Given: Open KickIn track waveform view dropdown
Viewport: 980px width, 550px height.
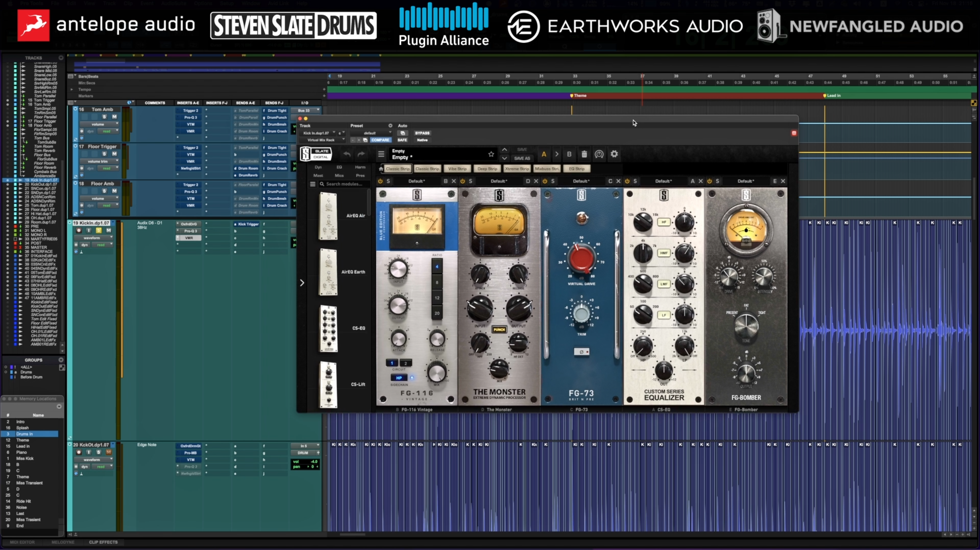Looking at the screenshot, I should point(93,238).
